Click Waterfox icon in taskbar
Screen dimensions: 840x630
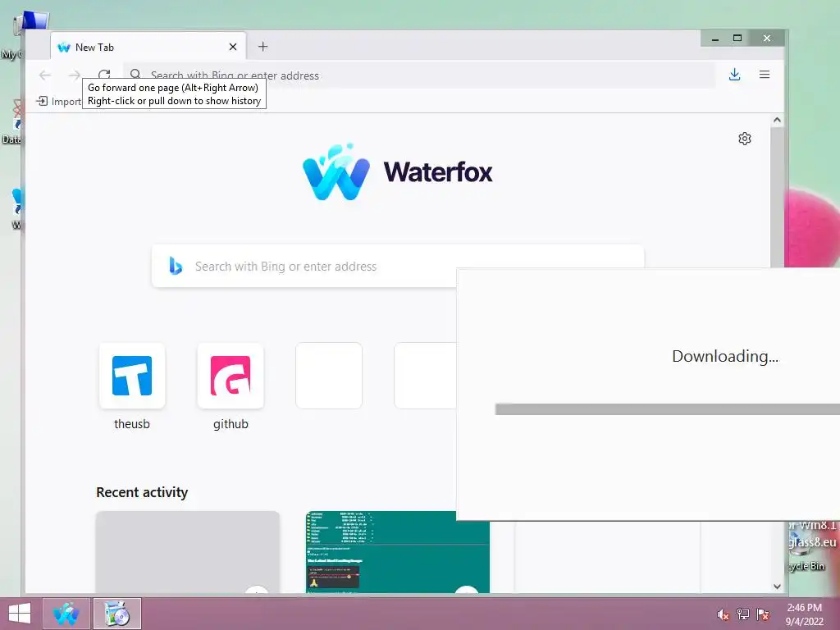click(x=66, y=614)
